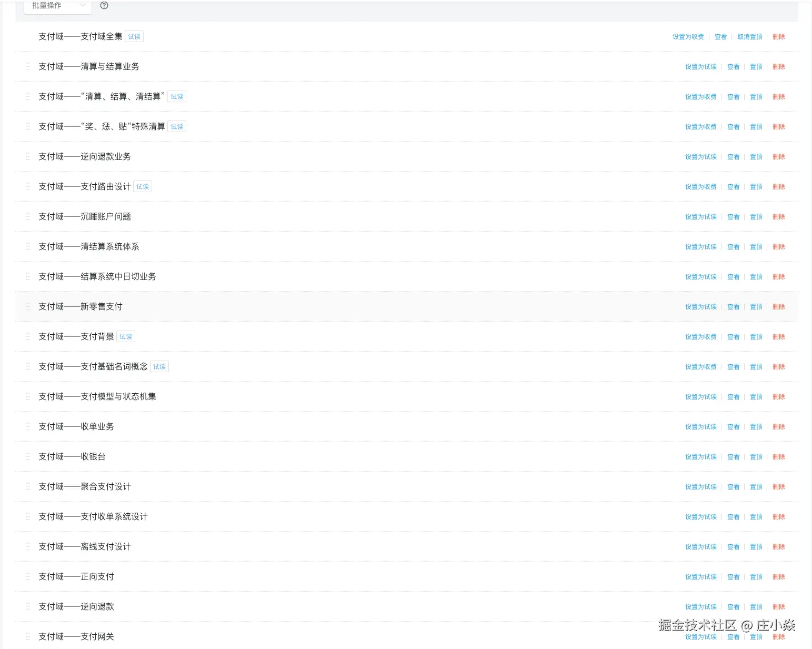Click 设置为试读 for 正向支付
The image size is (812, 649).
coord(700,576)
